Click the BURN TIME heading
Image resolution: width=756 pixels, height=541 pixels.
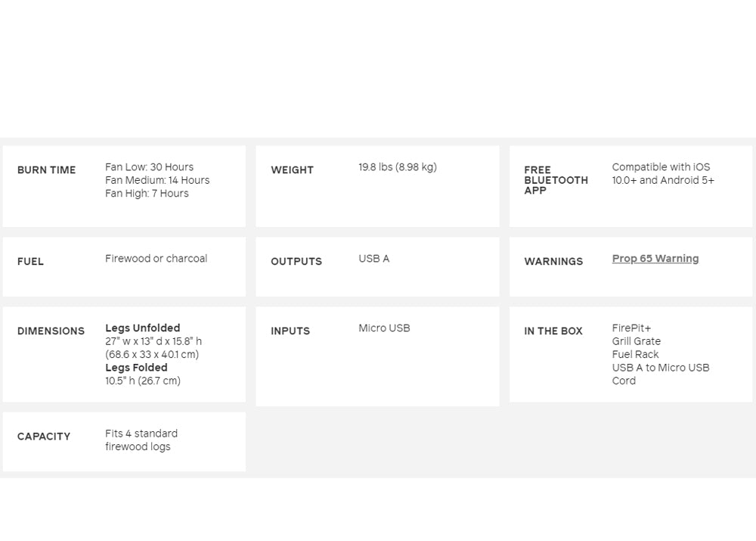46,170
